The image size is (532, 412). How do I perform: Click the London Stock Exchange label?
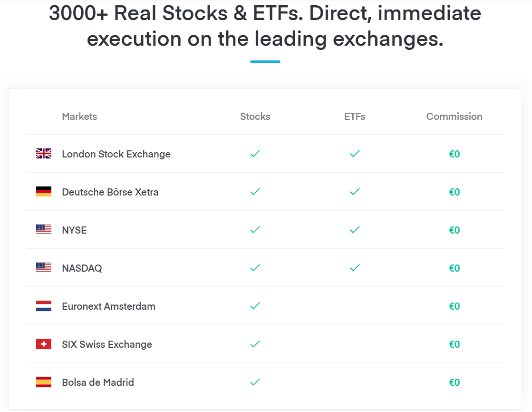pos(116,154)
